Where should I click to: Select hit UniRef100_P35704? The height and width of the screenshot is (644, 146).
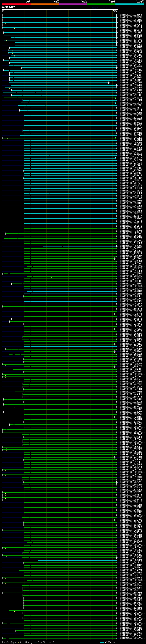click(x=131, y=231)
